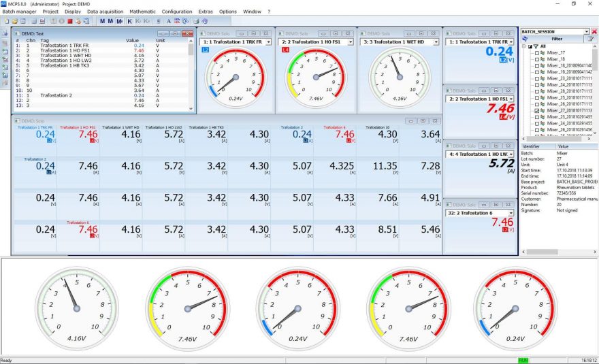Click the edit filter pencil icon
Screen dimensions: 599x364
591,39
